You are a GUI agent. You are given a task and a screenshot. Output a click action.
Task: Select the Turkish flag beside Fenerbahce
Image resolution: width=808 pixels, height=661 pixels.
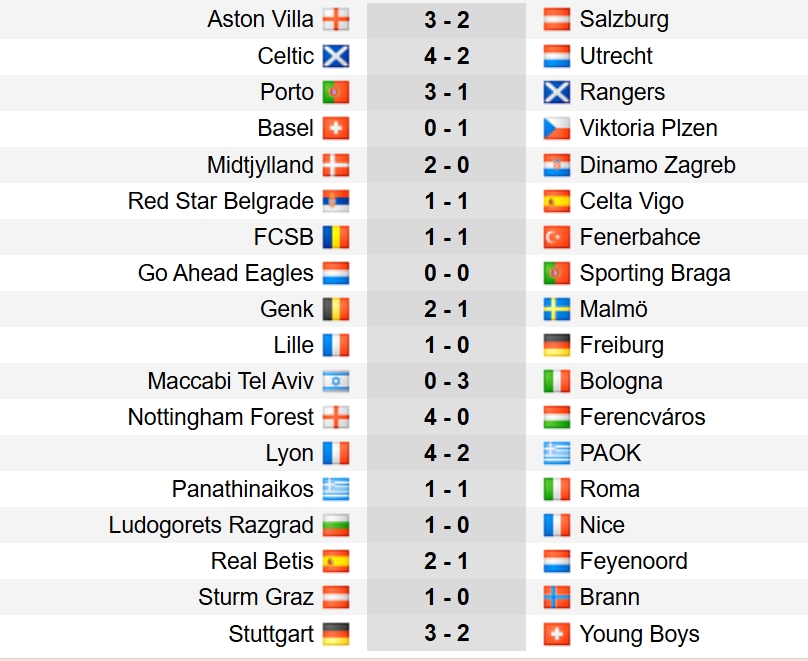tap(557, 237)
